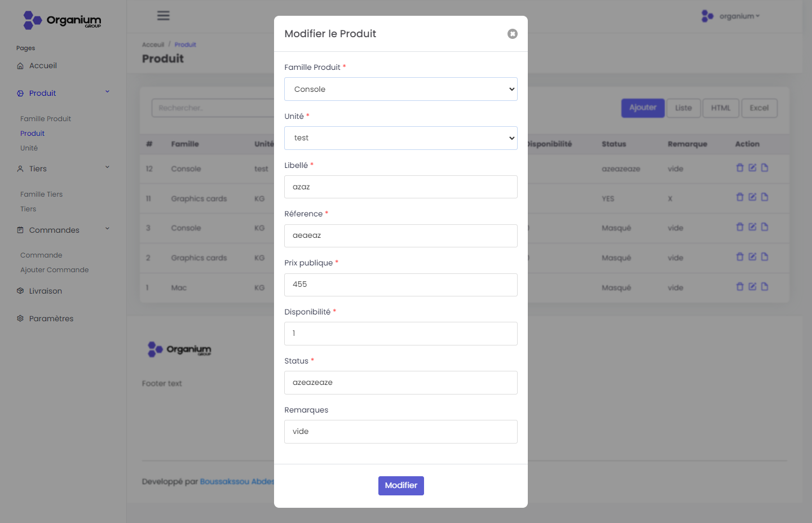Open the organium user account dropdown
The height and width of the screenshot is (523, 812).
point(731,16)
